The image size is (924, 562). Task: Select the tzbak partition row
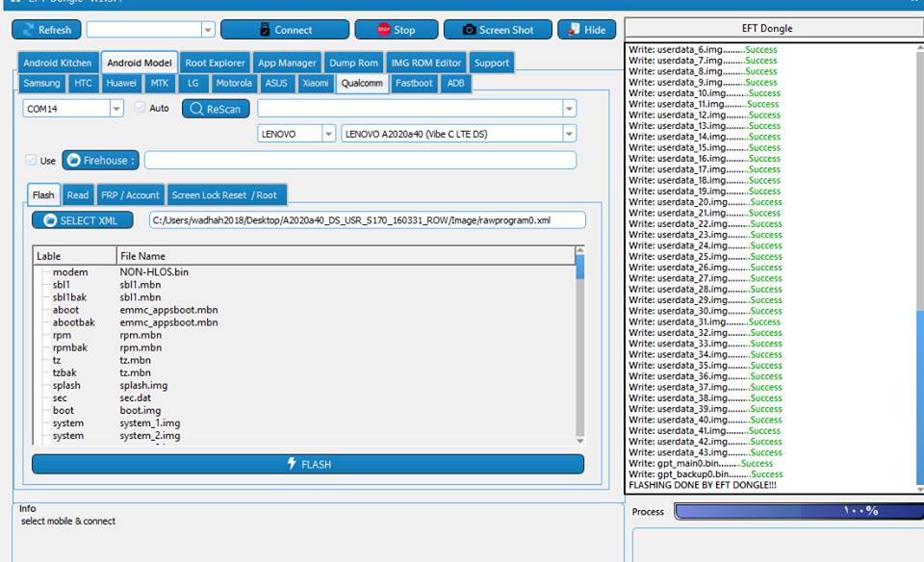304,372
